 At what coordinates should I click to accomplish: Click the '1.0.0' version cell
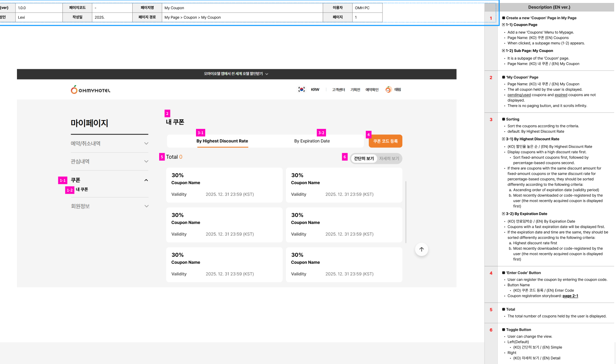39,8
